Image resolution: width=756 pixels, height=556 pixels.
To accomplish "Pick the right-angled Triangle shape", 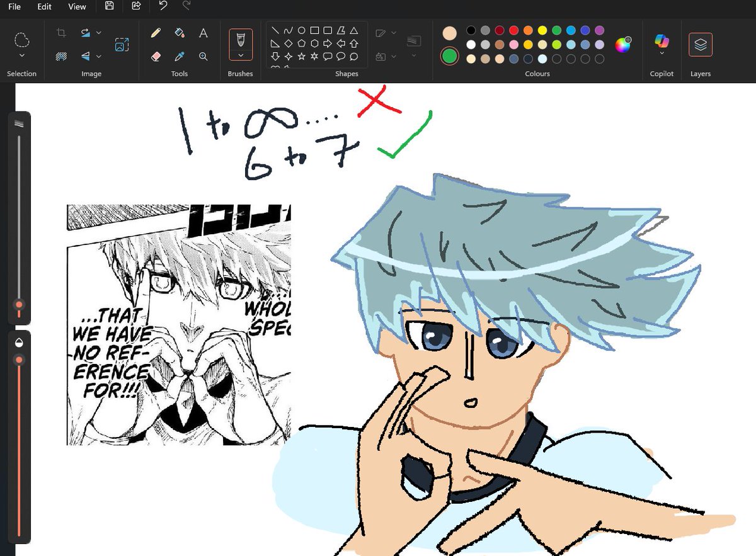I will pos(275,43).
